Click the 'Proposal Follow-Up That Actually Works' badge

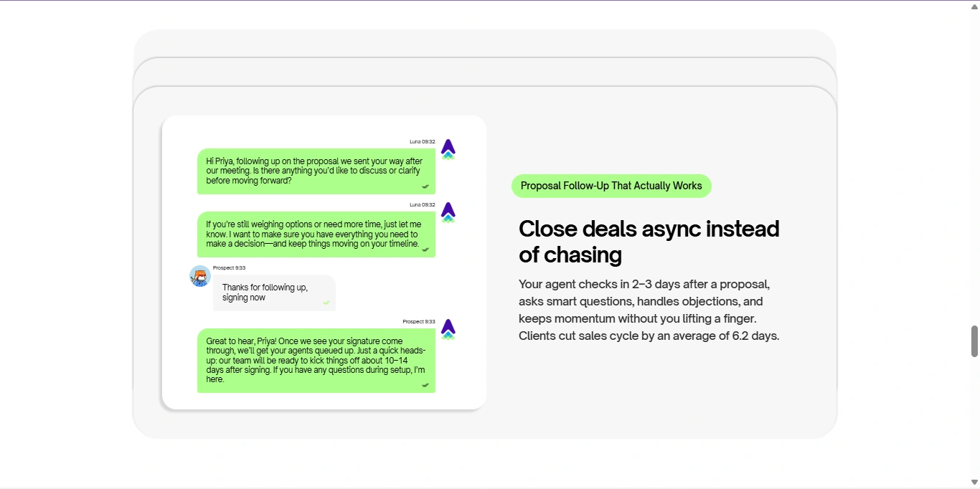click(x=611, y=186)
